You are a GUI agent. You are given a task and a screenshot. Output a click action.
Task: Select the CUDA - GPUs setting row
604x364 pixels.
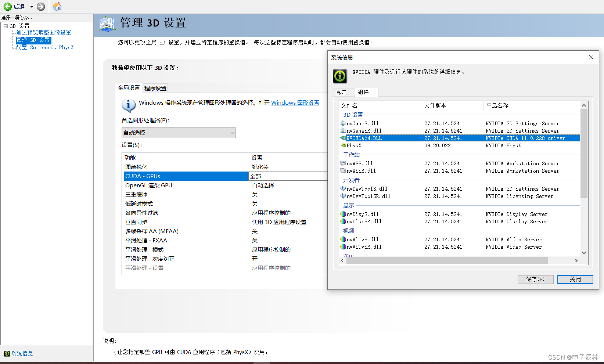[x=225, y=176]
